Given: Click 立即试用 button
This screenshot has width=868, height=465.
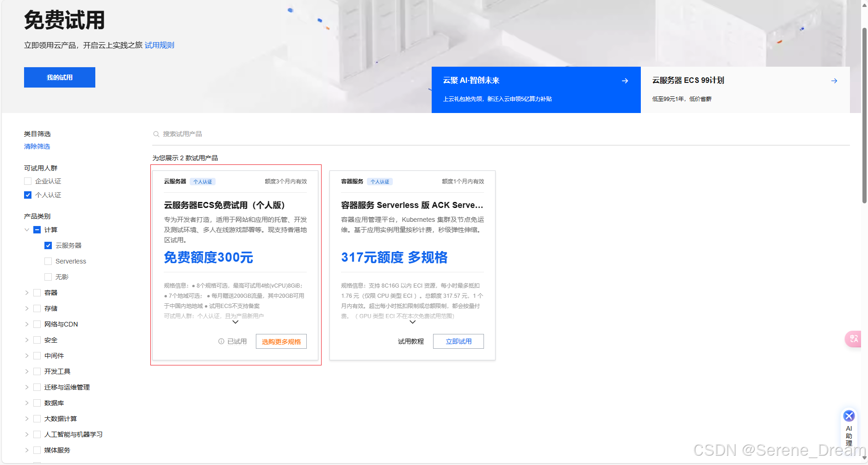Looking at the screenshot, I should tap(459, 341).
